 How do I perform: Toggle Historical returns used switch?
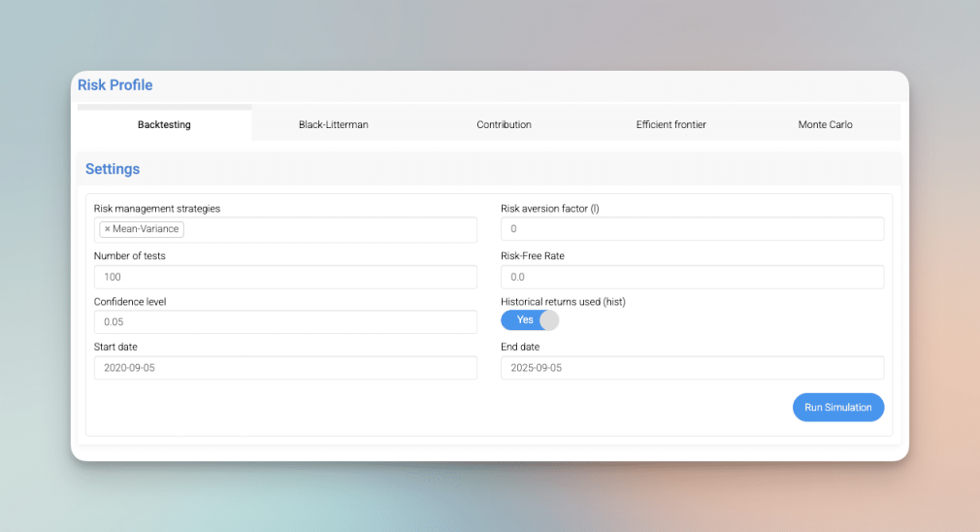[x=530, y=320]
